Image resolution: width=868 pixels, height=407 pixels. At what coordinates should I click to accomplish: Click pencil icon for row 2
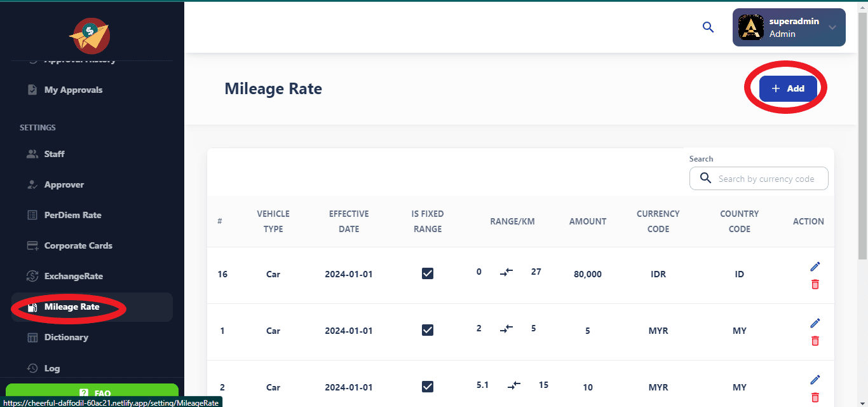tap(815, 380)
